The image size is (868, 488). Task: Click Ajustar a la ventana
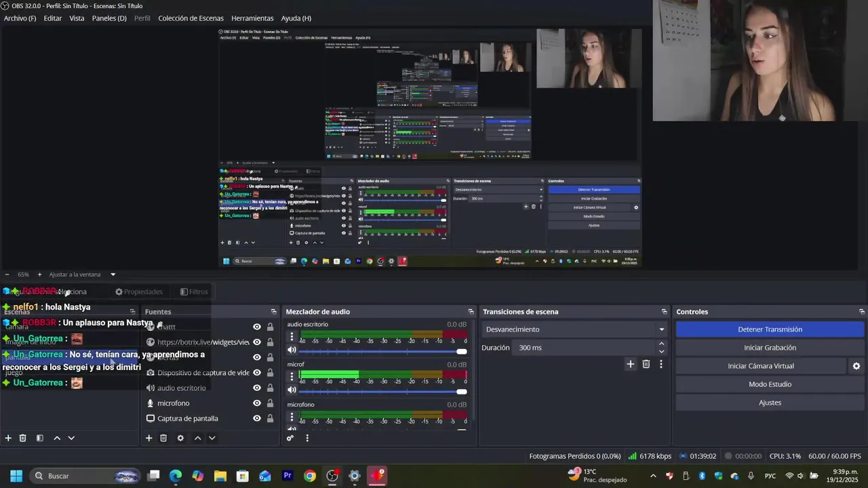pos(75,274)
